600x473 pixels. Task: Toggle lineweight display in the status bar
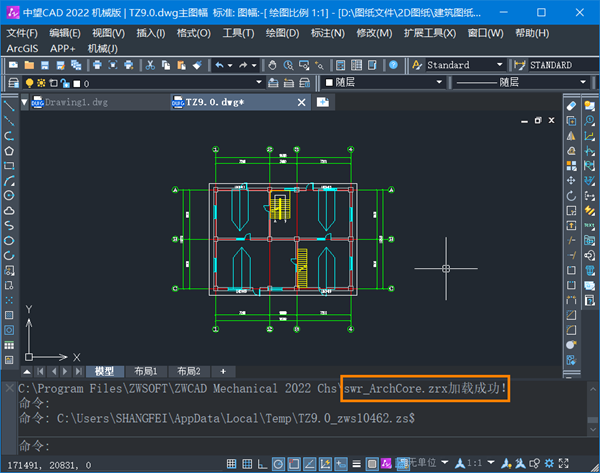[356, 464]
